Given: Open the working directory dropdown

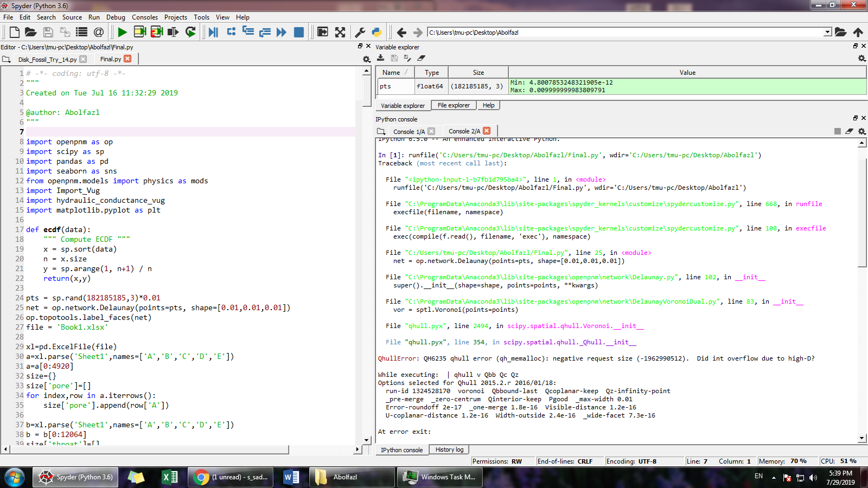Looking at the screenshot, I should click(x=828, y=32).
